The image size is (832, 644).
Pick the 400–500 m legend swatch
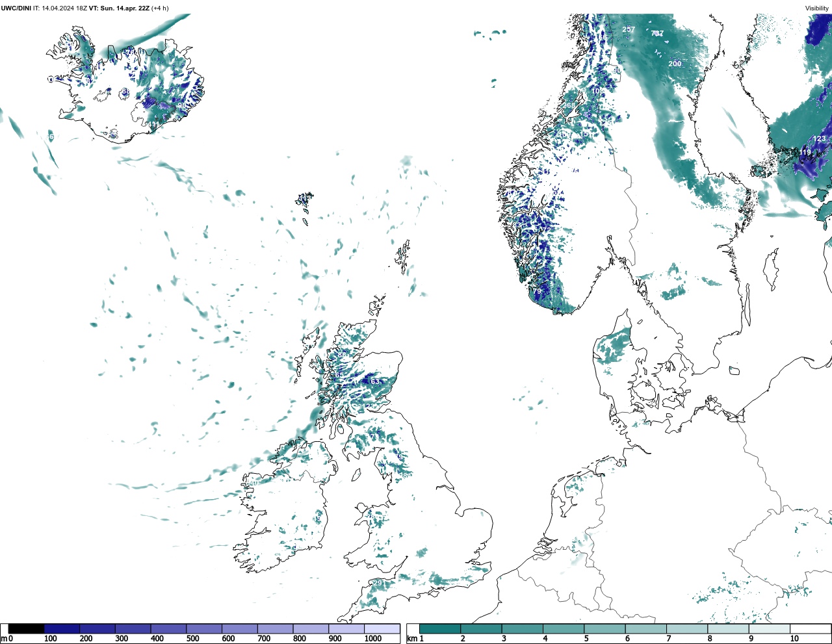point(168,628)
